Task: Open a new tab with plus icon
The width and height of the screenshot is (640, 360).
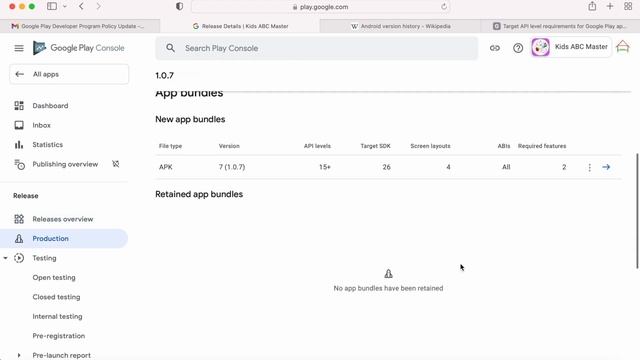Action: pos(610,6)
